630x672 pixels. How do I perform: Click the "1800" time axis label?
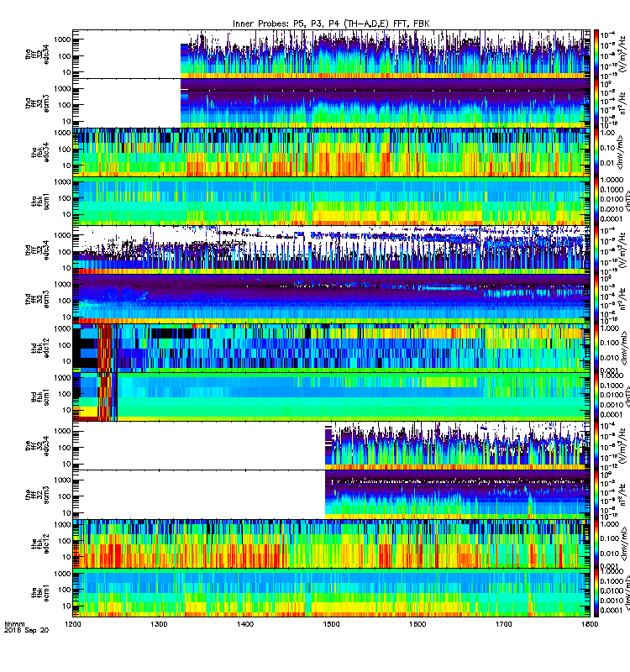[x=590, y=624]
